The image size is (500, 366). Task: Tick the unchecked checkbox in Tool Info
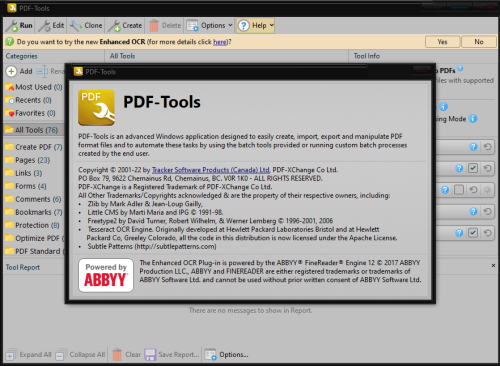pyautogui.click(x=459, y=190)
